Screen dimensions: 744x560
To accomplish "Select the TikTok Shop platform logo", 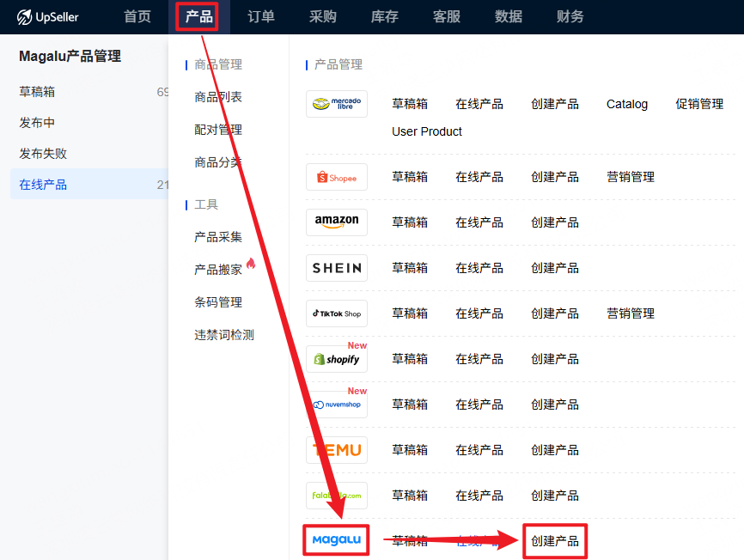I will click(337, 313).
